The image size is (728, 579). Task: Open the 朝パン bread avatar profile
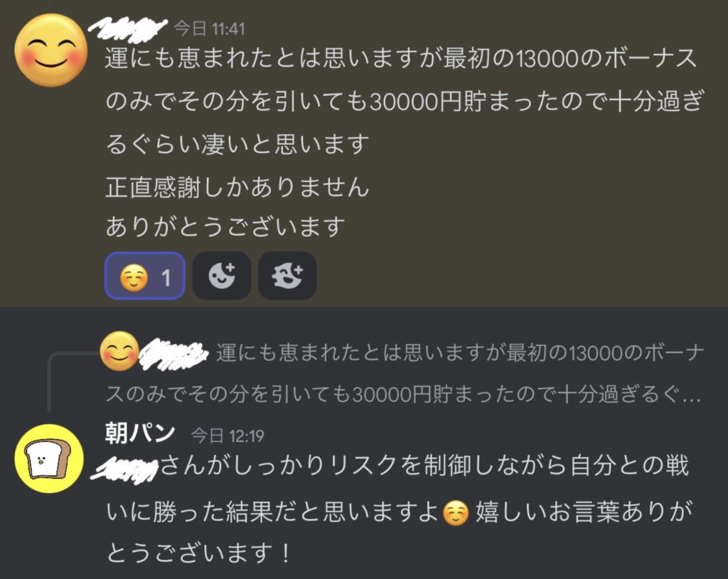(49, 458)
